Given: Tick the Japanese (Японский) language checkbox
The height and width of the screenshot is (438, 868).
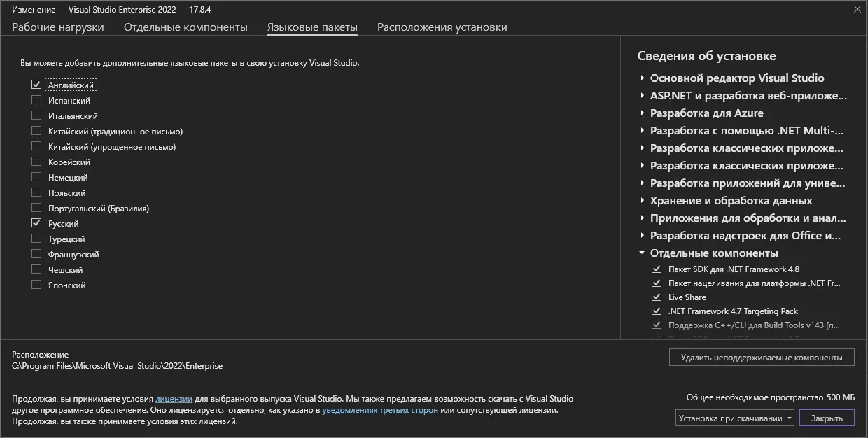Looking at the screenshot, I should pos(36,285).
